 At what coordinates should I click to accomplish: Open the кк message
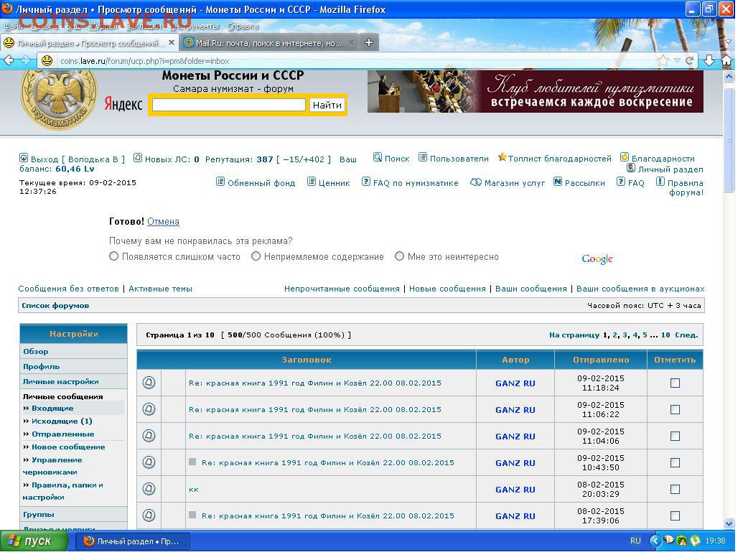coord(193,490)
